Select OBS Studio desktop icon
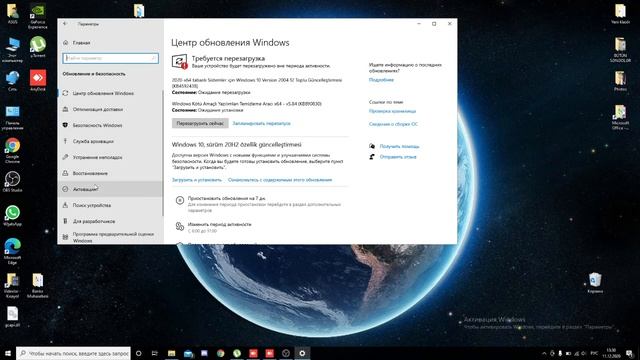Screen dimensions: 640x360 [12, 182]
